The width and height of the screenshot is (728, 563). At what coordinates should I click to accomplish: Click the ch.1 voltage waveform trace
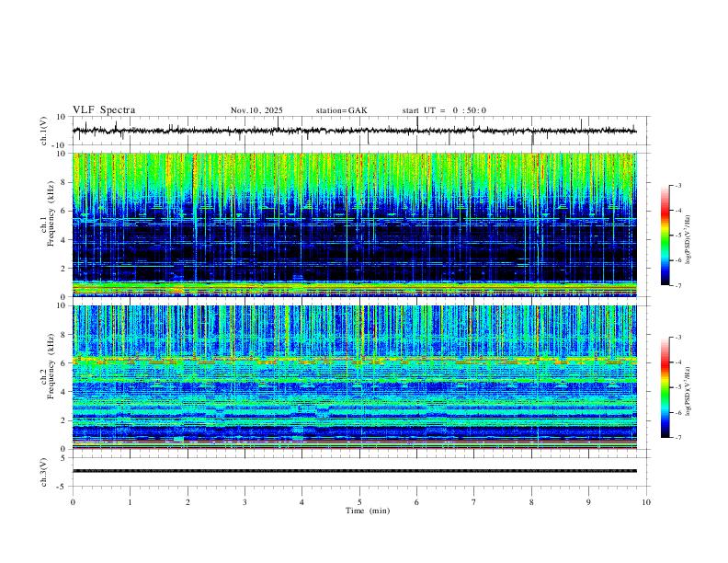point(355,131)
